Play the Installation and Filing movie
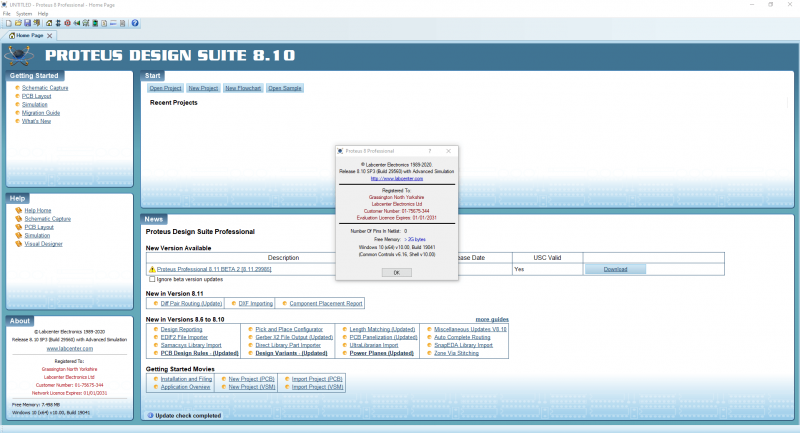800x433 pixels. click(x=186, y=379)
